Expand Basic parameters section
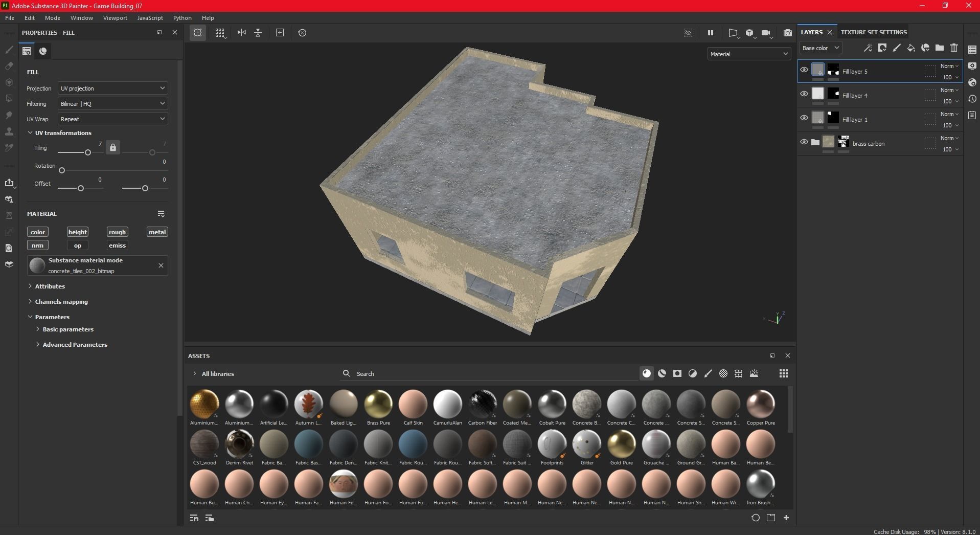This screenshot has height=535, width=980. click(38, 329)
